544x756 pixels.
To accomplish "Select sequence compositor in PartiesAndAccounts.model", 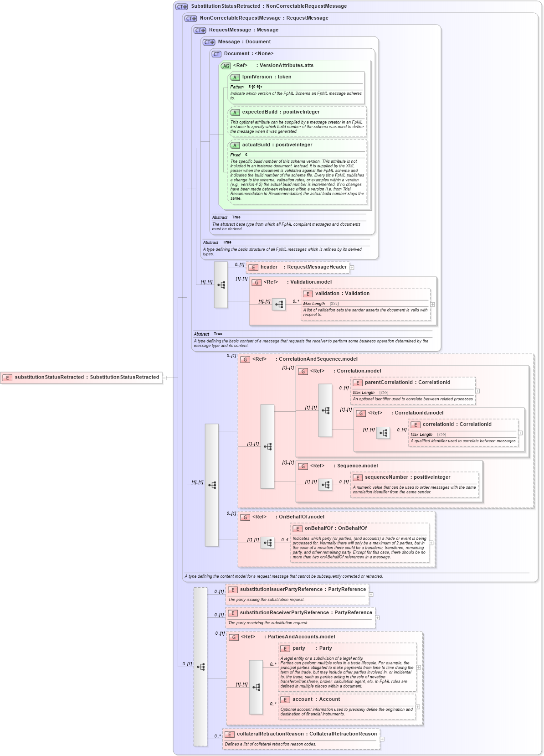I will tap(256, 687).
